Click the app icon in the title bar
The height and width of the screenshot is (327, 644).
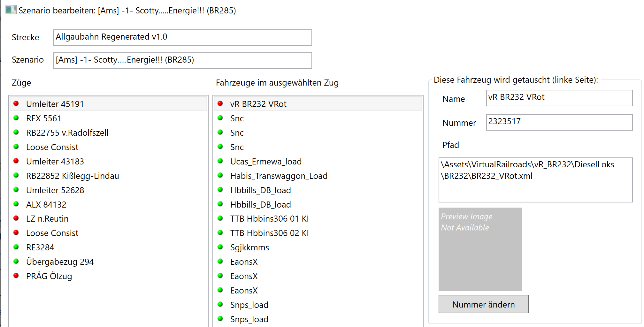[x=11, y=10]
